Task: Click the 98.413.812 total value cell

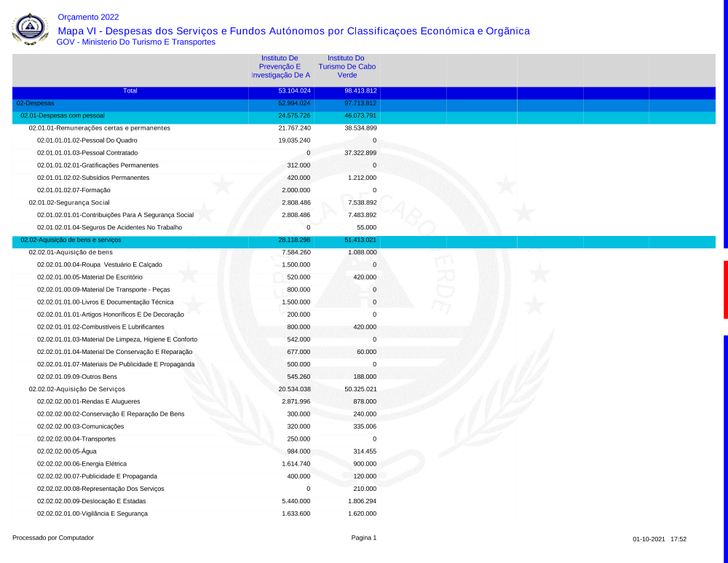Action: pyautogui.click(x=360, y=91)
